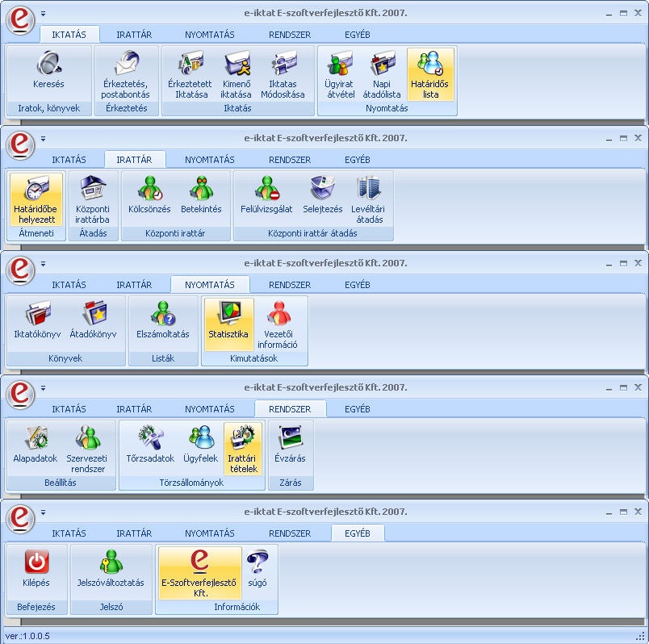The image size is (649, 644).
Task: Click the active IKTATÁS tab above Keresés
Action: tap(69, 35)
